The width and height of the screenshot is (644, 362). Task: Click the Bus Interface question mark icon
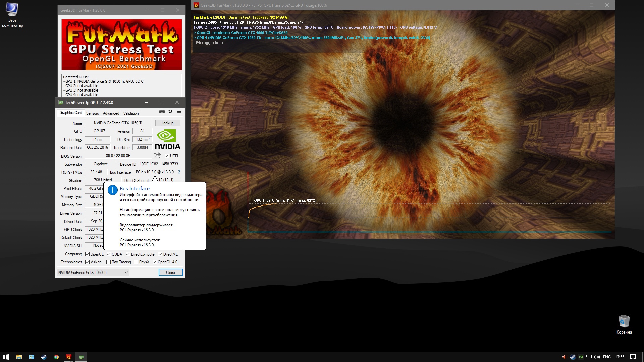(179, 172)
